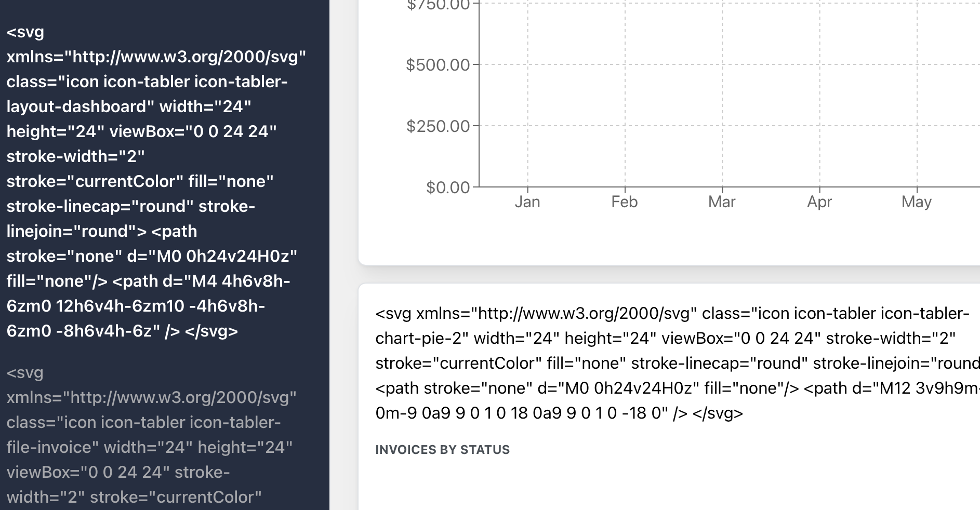Click the icon-tabler-layout-dashboard class text
This screenshot has height=510, width=980.
tap(145, 93)
